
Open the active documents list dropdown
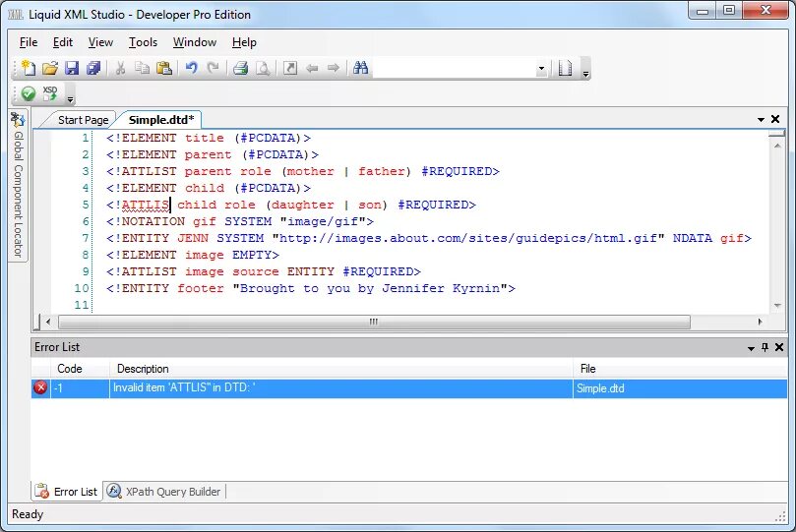tap(761, 120)
